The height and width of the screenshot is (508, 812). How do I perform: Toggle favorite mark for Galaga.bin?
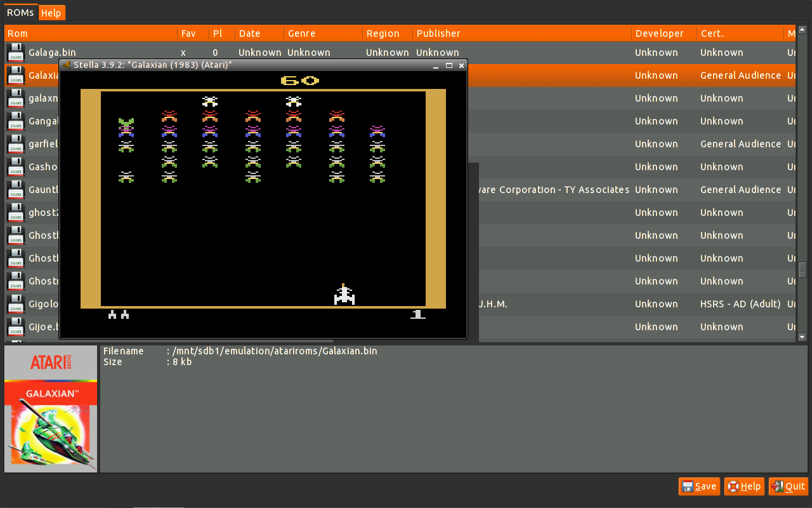[184, 53]
